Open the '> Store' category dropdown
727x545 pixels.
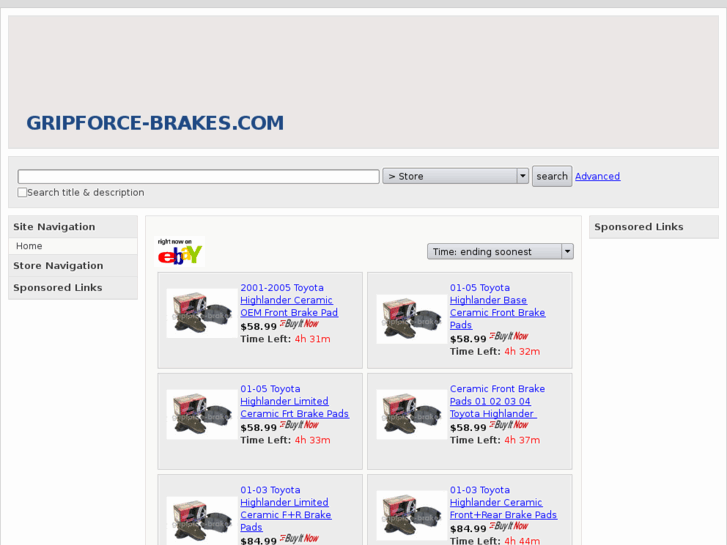click(455, 176)
